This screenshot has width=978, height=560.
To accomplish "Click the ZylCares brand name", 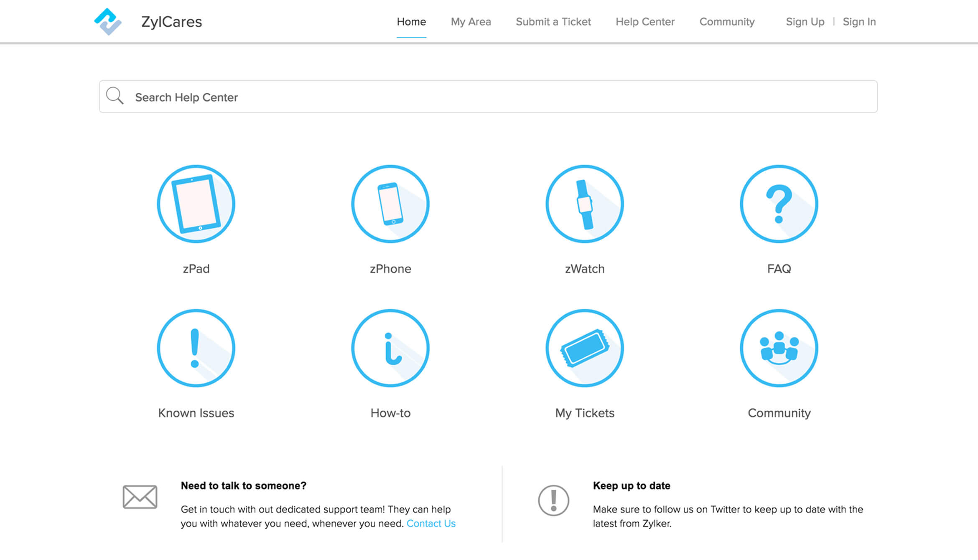I will coord(171,22).
